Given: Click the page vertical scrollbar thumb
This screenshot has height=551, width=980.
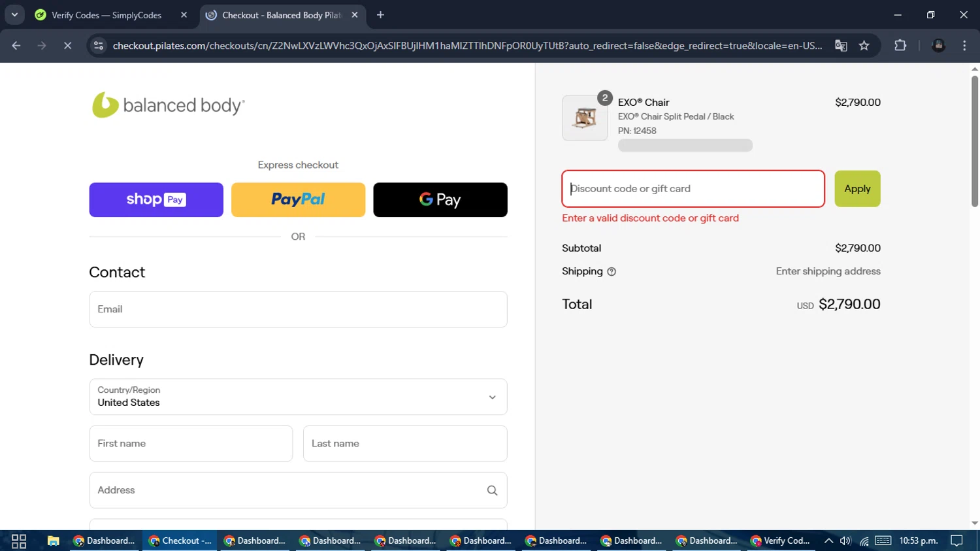Looking at the screenshot, I should (975, 141).
